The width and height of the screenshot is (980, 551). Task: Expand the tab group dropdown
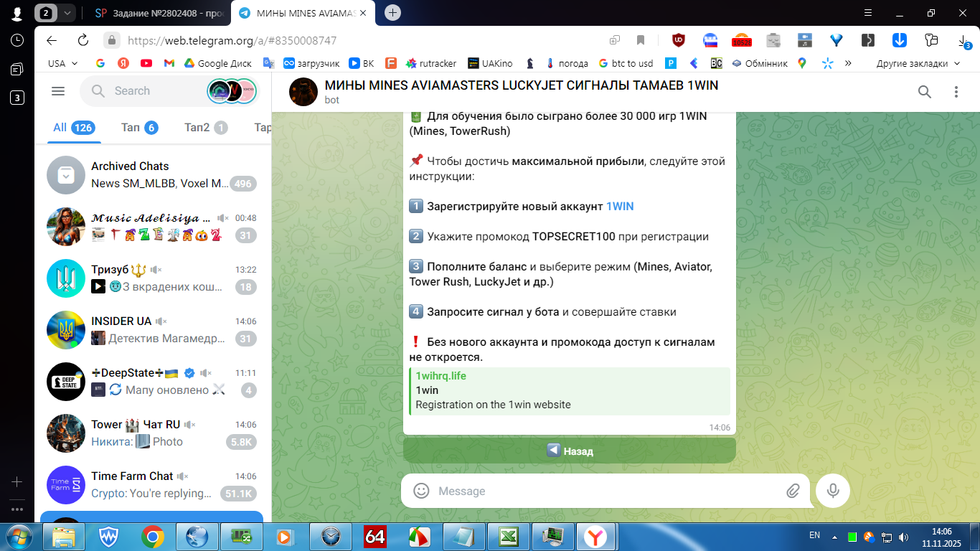pos(67,13)
